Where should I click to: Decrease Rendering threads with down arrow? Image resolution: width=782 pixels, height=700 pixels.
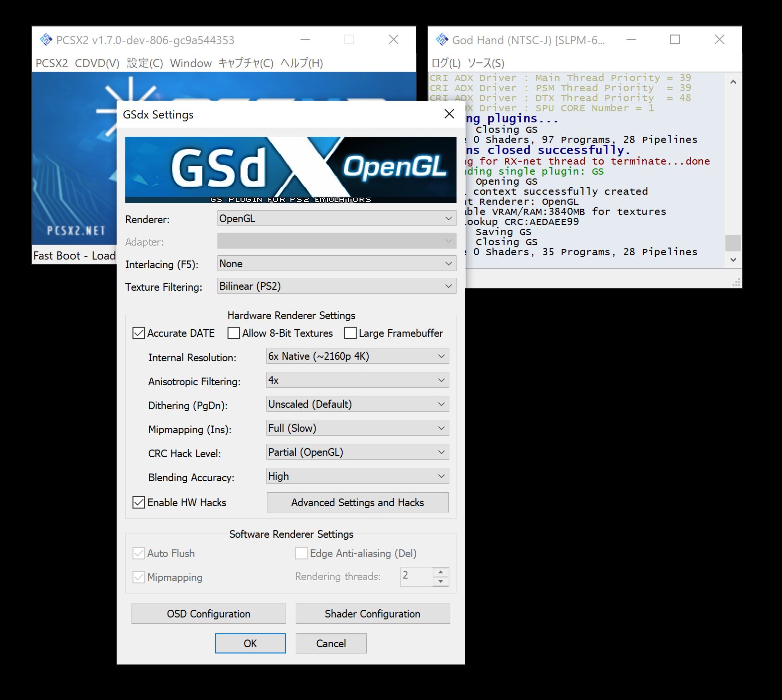click(x=441, y=581)
